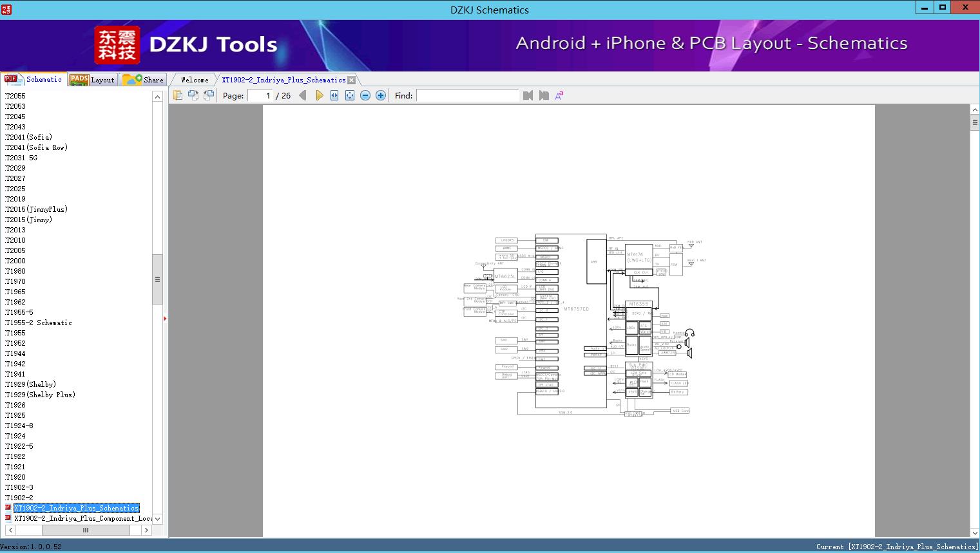This screenshot has width=980, height=553.
Task: Toggle the match case search option
Action: tap(559, 95)
